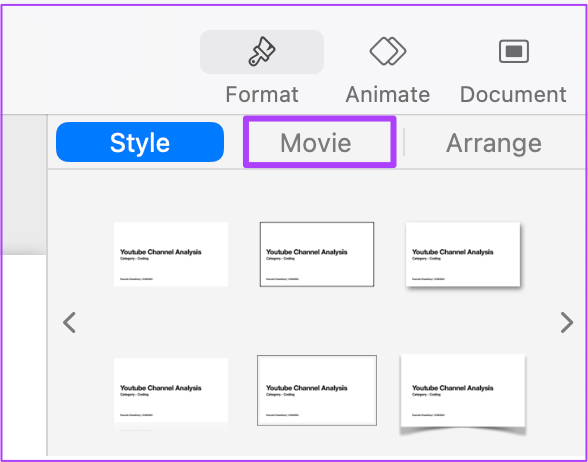The height and width of the screenshot is (462, 588).
Task: Apply the plain borderless style thumbnail
Action: pos(171,254)
